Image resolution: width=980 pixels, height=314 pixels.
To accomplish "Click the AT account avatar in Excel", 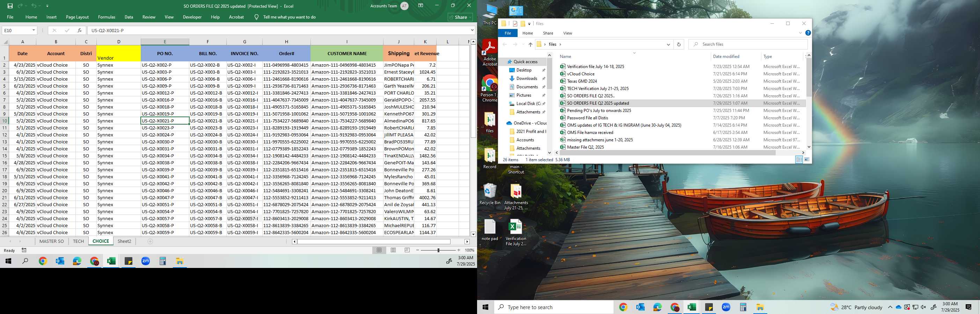I will click(404, 6).
